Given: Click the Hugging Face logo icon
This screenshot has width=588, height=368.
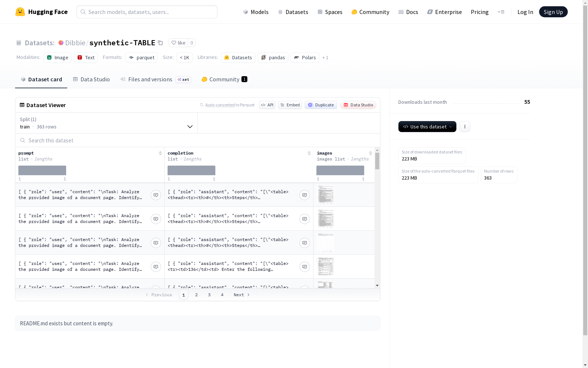Looking at the screenshot, I should pyautogui.click(x=20, y=12).
